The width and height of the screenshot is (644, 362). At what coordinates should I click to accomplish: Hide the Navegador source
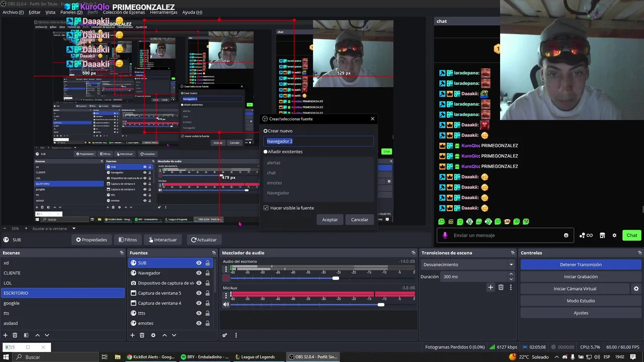click(199, 273)
